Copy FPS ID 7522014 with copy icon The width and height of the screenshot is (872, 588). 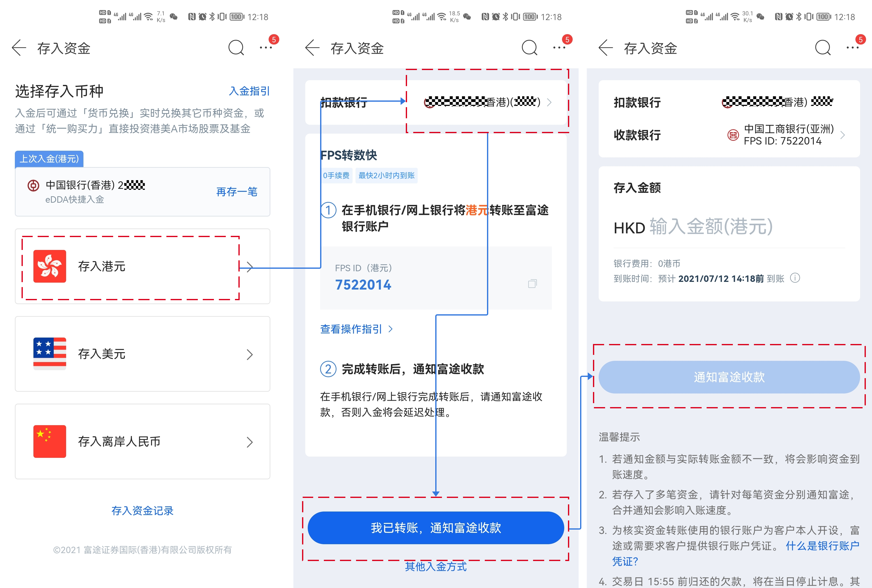click(532, 284)
